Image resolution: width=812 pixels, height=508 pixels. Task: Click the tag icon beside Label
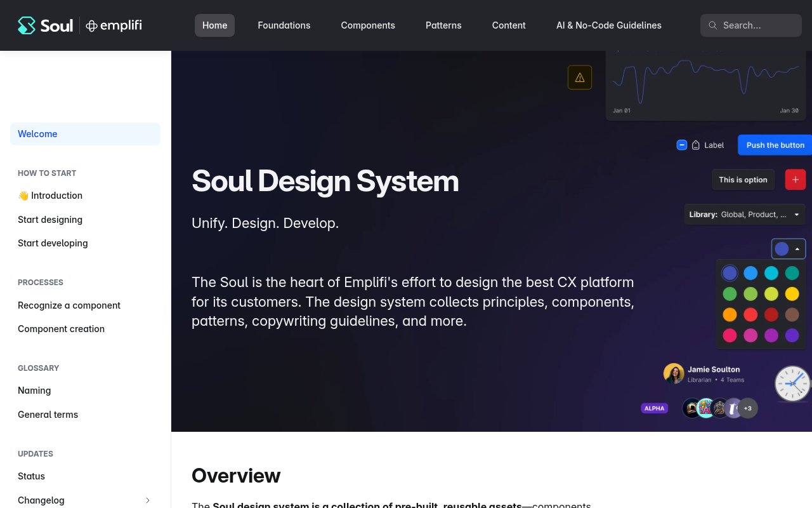pyautogui.click(x=696, y=145)
